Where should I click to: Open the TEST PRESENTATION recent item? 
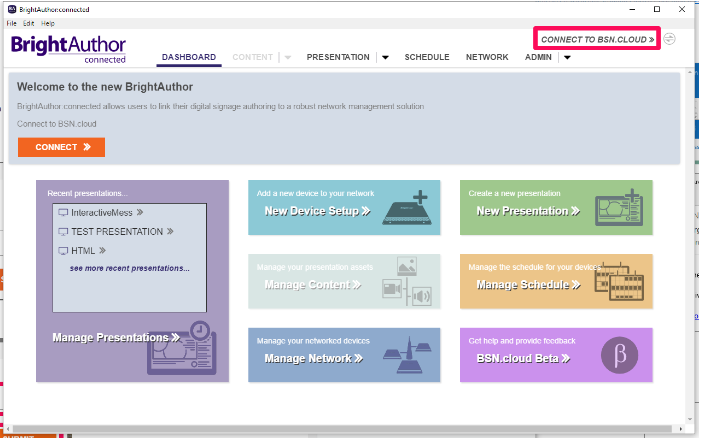click(x=122, y=232)
